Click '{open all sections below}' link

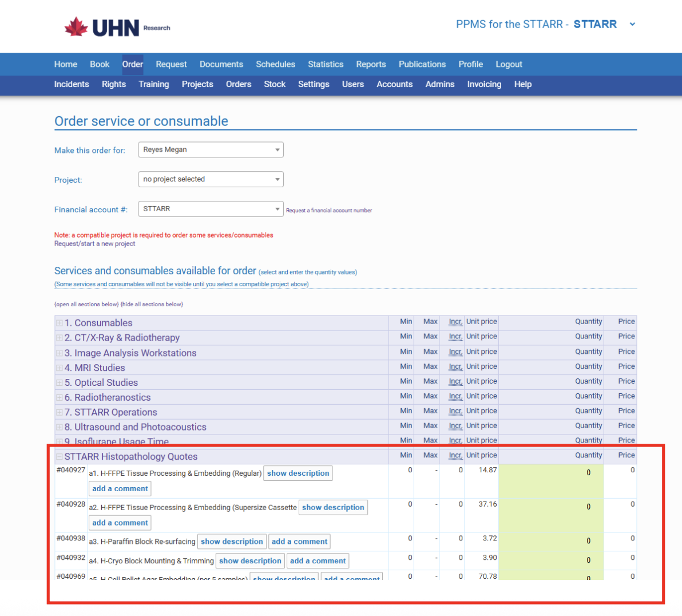pos(86,305)
